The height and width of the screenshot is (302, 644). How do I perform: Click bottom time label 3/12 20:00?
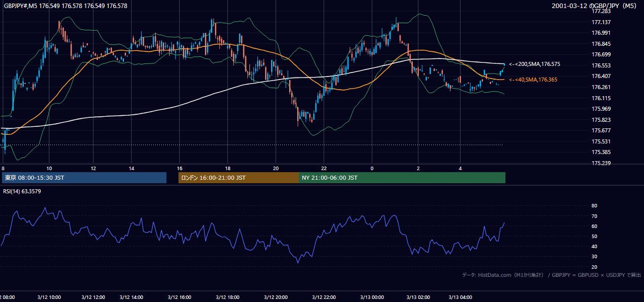click(276, 297)
